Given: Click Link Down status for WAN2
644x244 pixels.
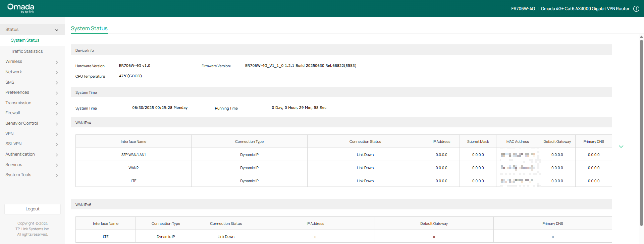Looking at the screenshot, I should click(x=365, y=168).
